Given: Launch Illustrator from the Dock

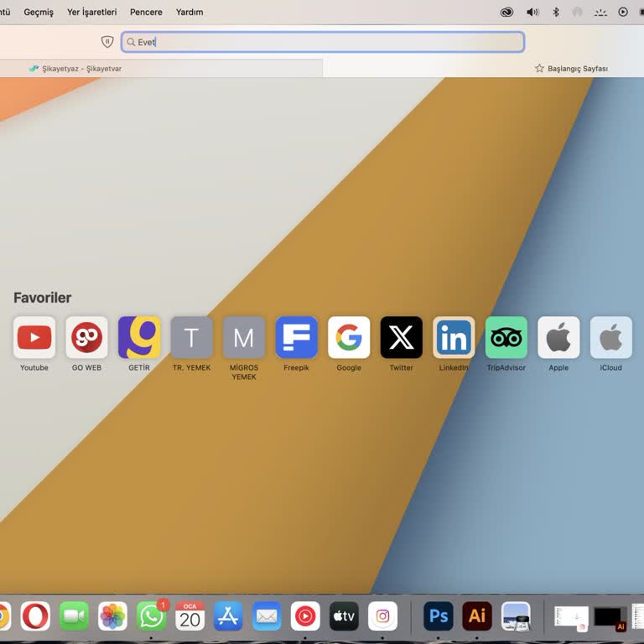Looking at the screenshot, I should pyautogui.click(x=477, y=615).
